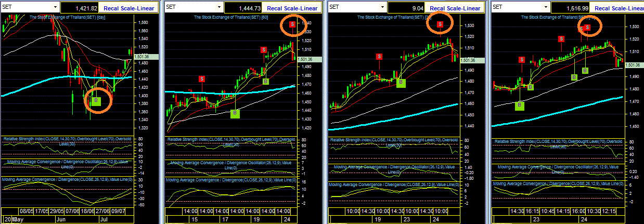The height and width of the screenshot is (224, 644).
Task: Select the earliest Sell marker in the 1,516.99 chart
Action: click(x=521, y=60)
